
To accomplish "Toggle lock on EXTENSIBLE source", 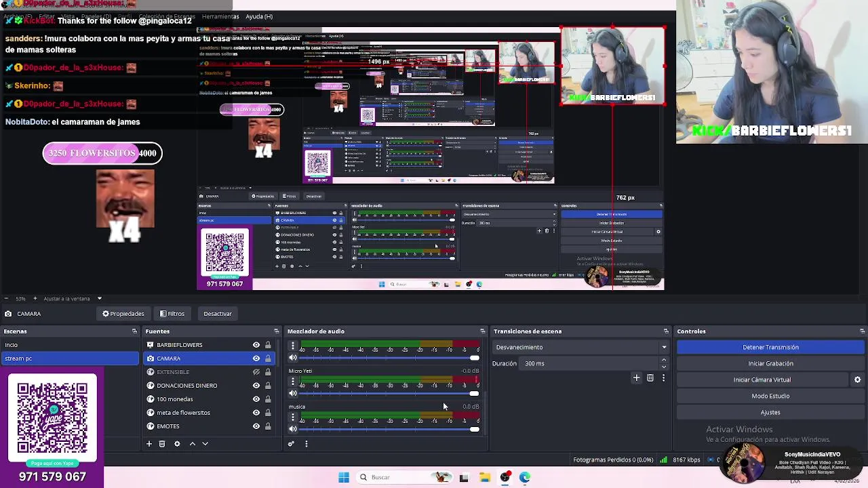I will point(268,372).
